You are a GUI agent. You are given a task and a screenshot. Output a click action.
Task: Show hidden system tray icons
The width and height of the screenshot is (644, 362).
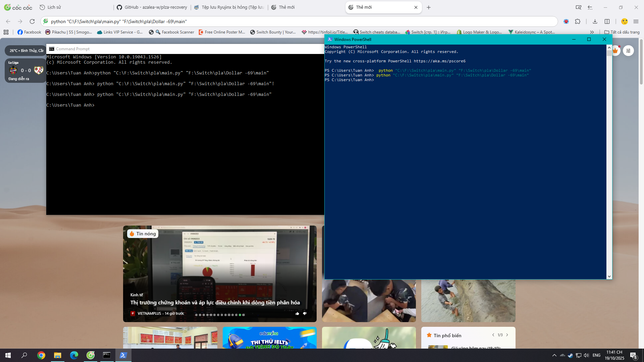point(554,355)
